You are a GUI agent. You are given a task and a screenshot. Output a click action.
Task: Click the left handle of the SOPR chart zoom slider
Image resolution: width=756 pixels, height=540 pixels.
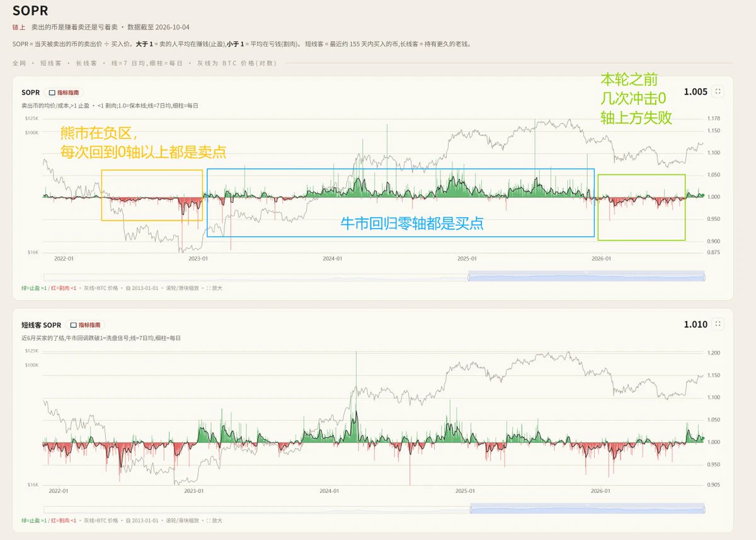469,277
